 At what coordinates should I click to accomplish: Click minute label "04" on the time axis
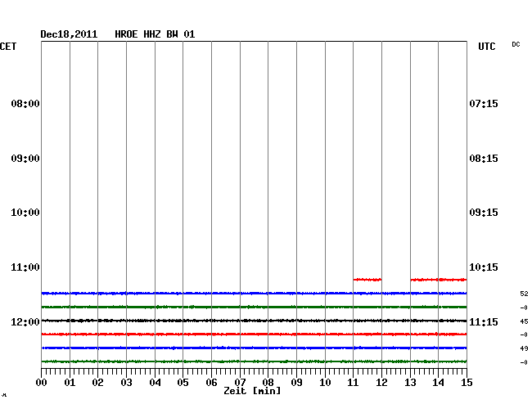[155, 383]
